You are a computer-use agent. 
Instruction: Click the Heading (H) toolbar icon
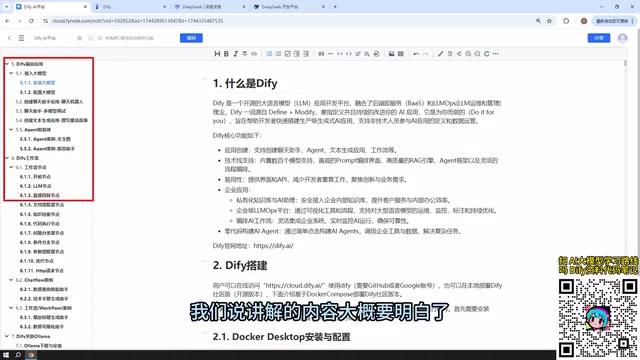pyautogui.click(x=217, y=54)
